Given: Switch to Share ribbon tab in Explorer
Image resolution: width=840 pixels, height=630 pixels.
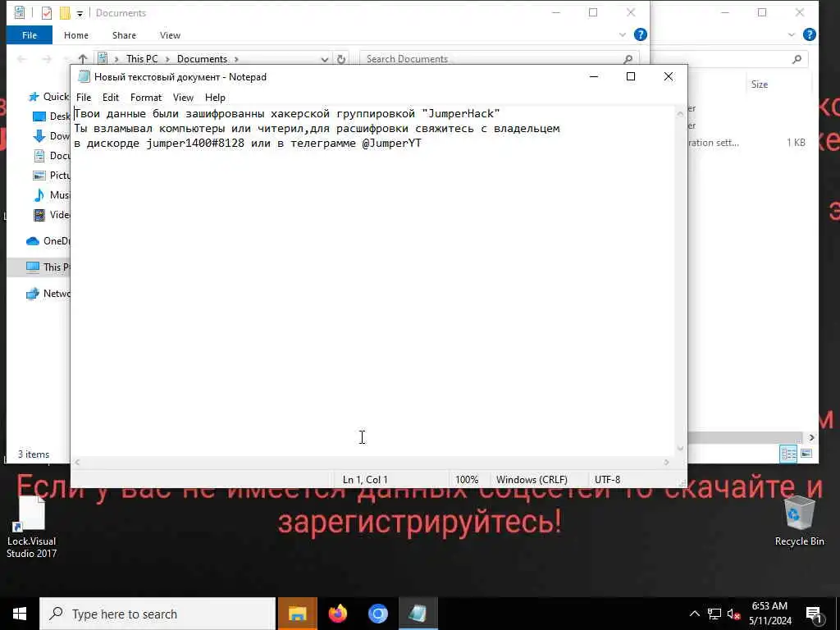Looking at the screenshot, I should [124, 34].
